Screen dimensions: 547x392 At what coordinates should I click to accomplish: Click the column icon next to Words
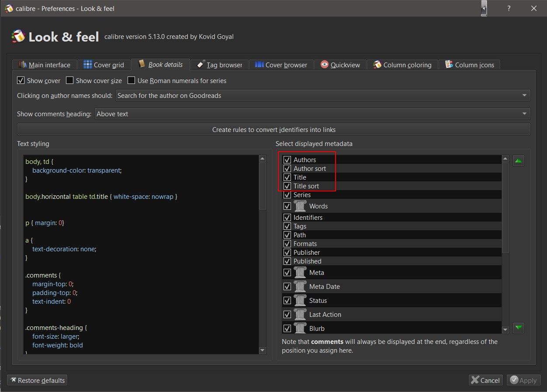pos(300,206)
